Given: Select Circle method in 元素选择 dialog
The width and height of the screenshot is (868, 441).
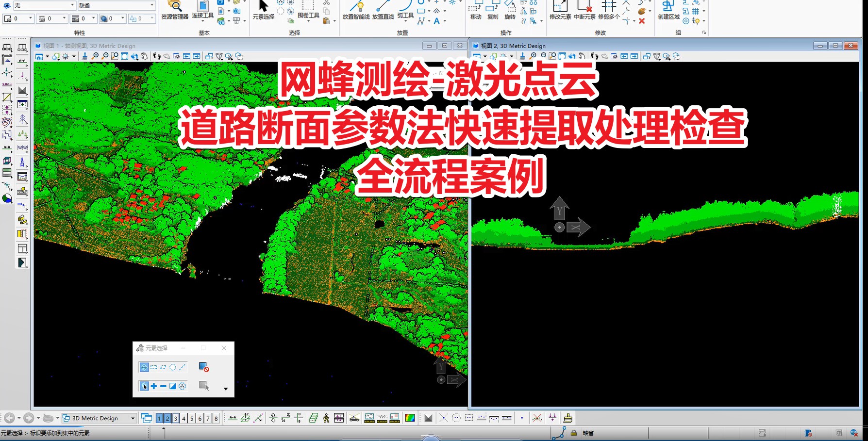Looking at the screenshot, I should tap(172, 367).
